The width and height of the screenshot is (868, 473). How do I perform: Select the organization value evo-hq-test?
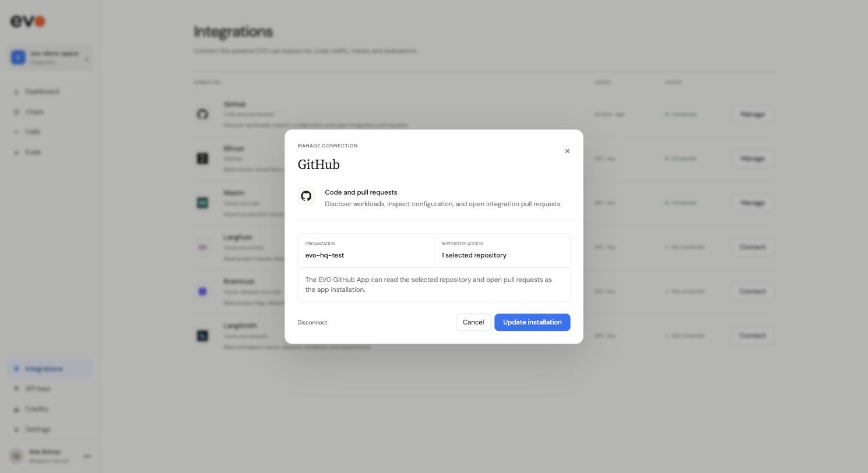coord(325,256)
